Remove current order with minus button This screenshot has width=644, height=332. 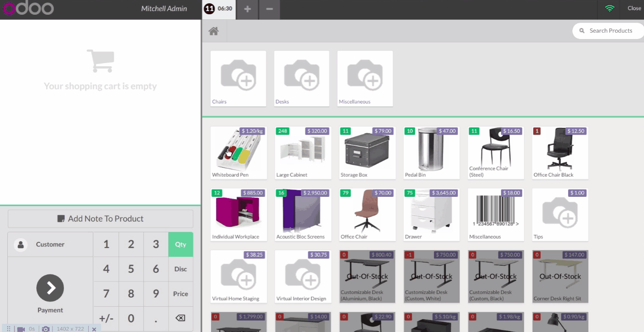tap(270, 9)
